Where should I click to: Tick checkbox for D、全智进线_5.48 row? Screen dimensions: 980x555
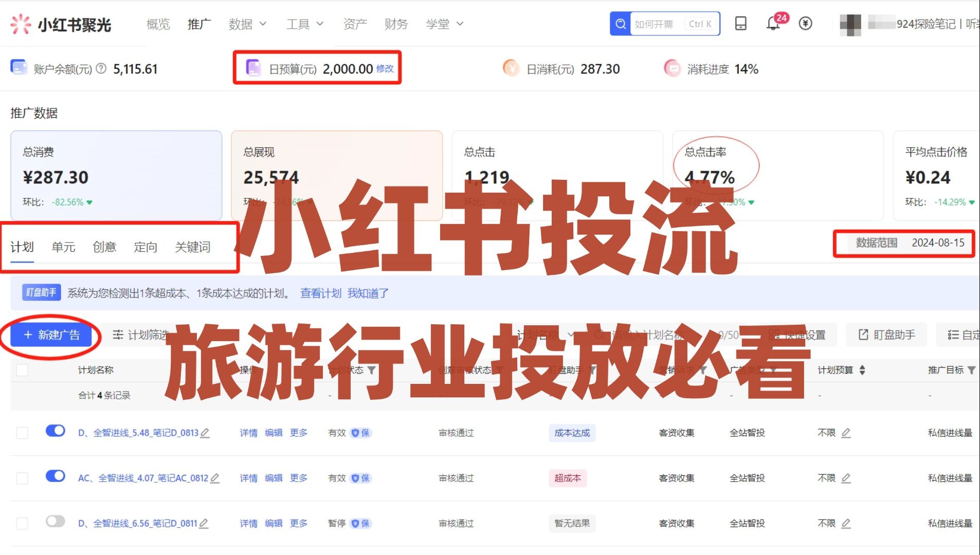(22, 433)
